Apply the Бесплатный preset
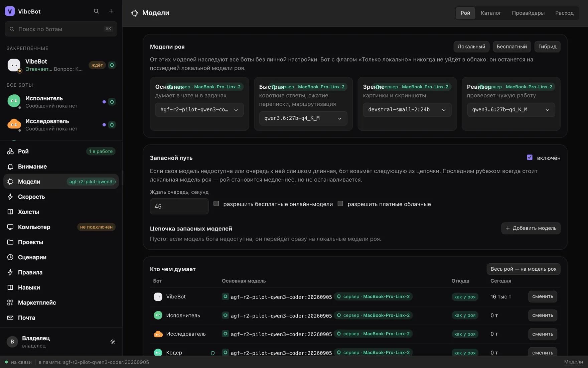 (511, 47)
